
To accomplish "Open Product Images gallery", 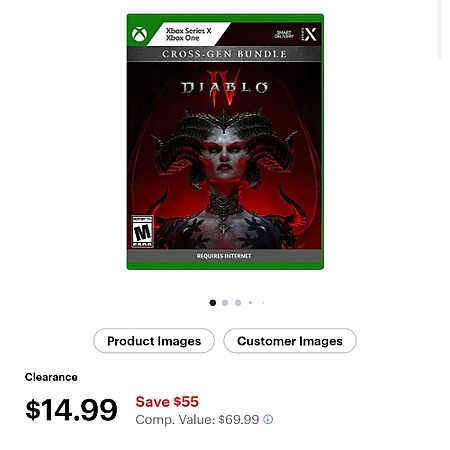I will pos(154,341).
